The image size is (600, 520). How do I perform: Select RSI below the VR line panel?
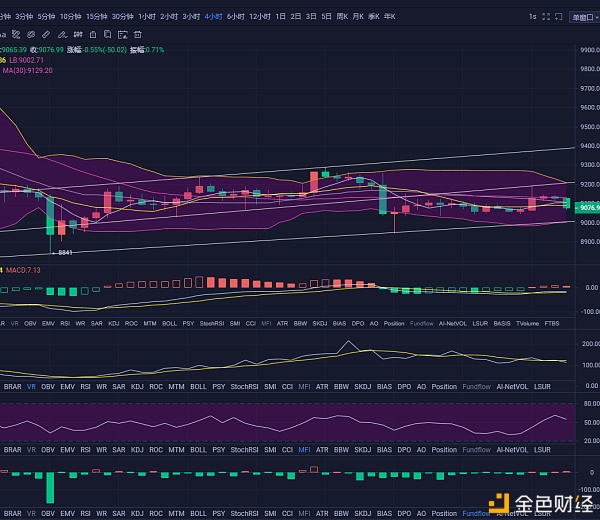85,387
